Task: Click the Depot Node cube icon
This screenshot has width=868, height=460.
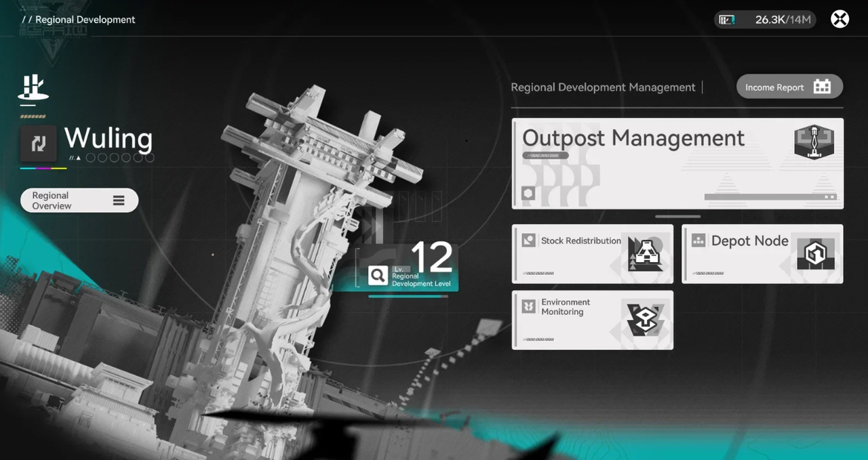Action: pos(814,254)
